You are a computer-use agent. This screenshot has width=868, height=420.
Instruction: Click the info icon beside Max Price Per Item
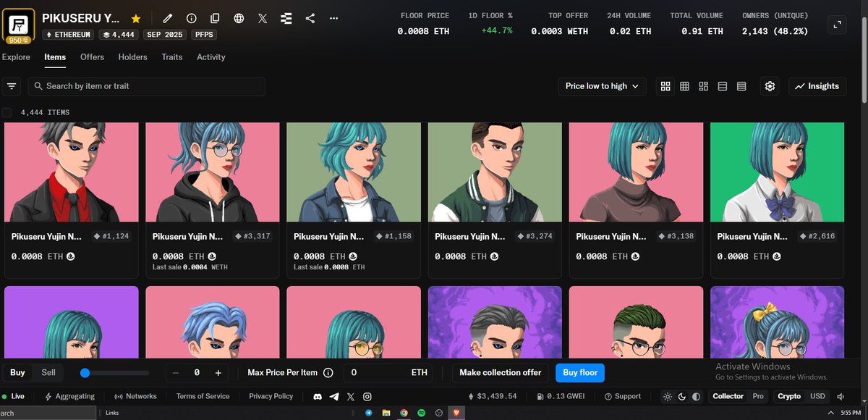pyautogui.click(x=328, y=373)
